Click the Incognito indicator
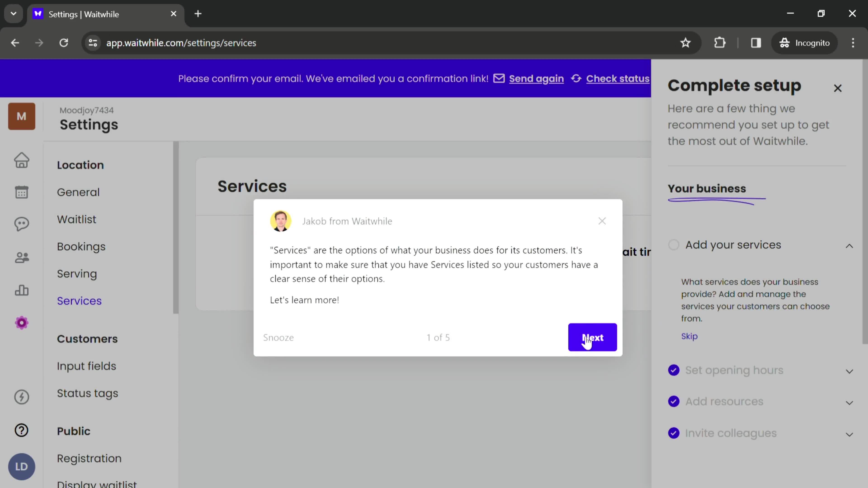Screen dimensions: 868x488 (804, 43)
